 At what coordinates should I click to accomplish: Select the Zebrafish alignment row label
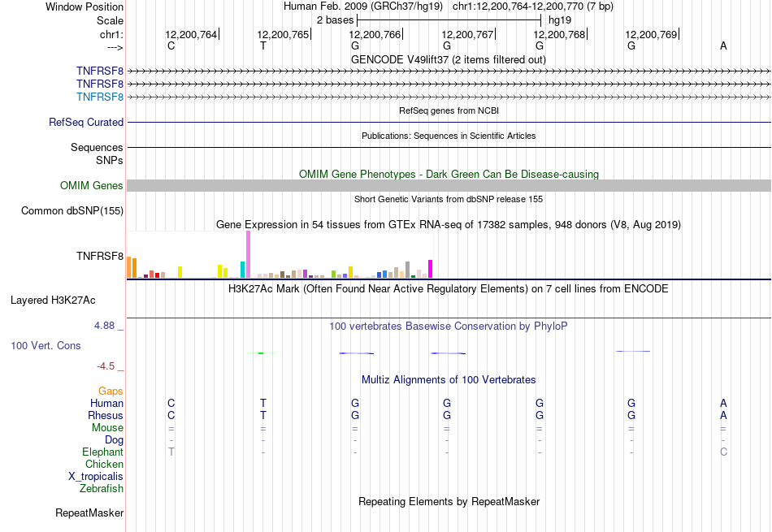(102, 489)
